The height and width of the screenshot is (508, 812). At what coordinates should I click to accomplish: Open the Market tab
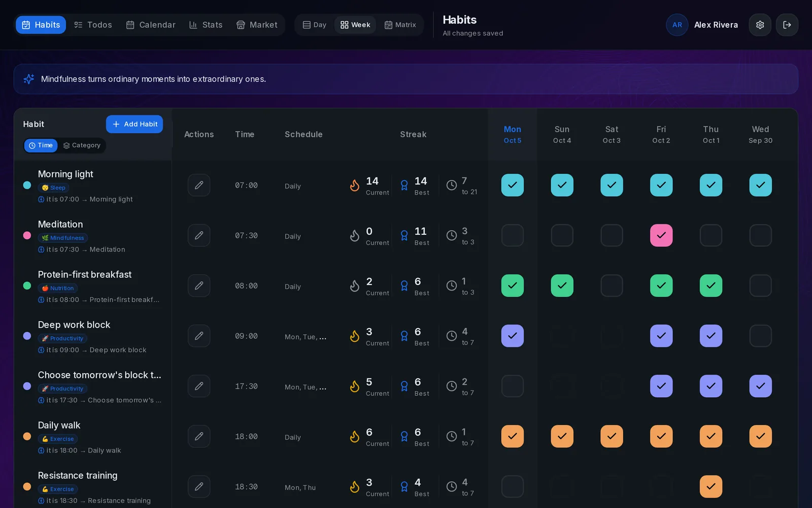pyautogui.click(x=257, y=25)
